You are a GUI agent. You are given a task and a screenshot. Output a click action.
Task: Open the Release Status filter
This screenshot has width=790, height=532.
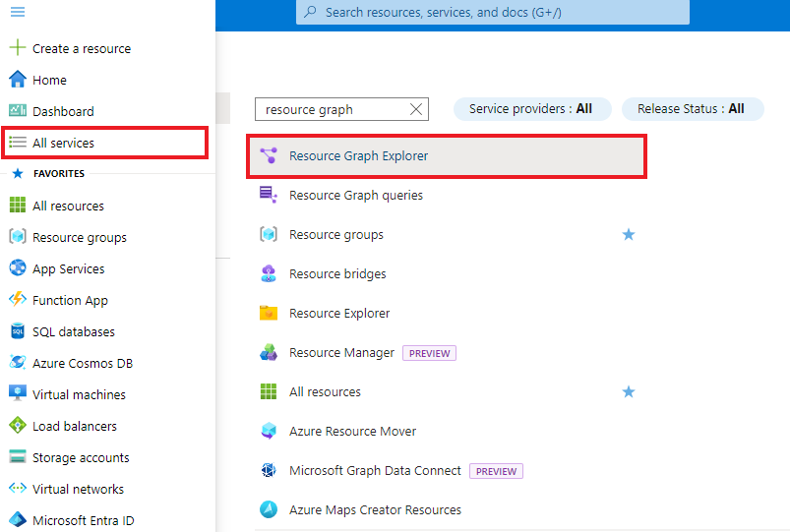click(x=692, y=109)
